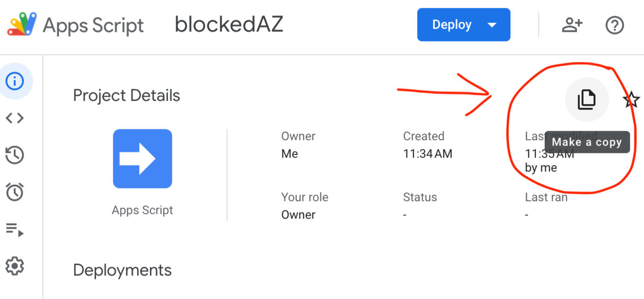
Task: Click the Owner value 'Me'
Action: tap(289, 154)
